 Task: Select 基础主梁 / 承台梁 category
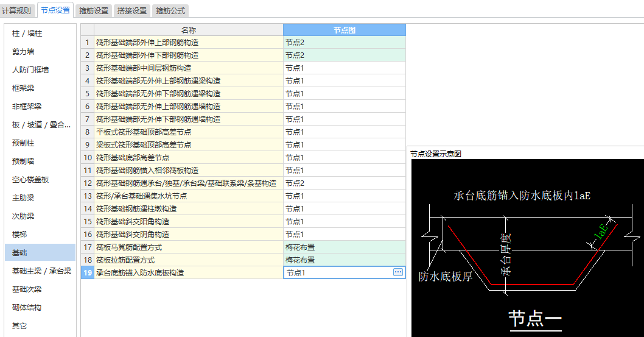(40, 271)
